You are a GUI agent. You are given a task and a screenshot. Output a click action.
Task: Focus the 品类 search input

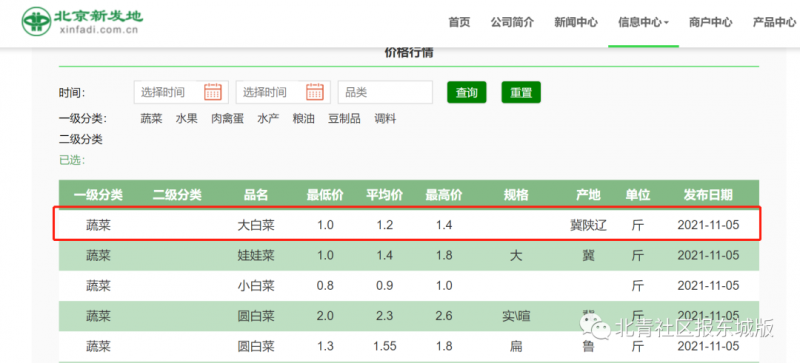click(x=385, y=92)
